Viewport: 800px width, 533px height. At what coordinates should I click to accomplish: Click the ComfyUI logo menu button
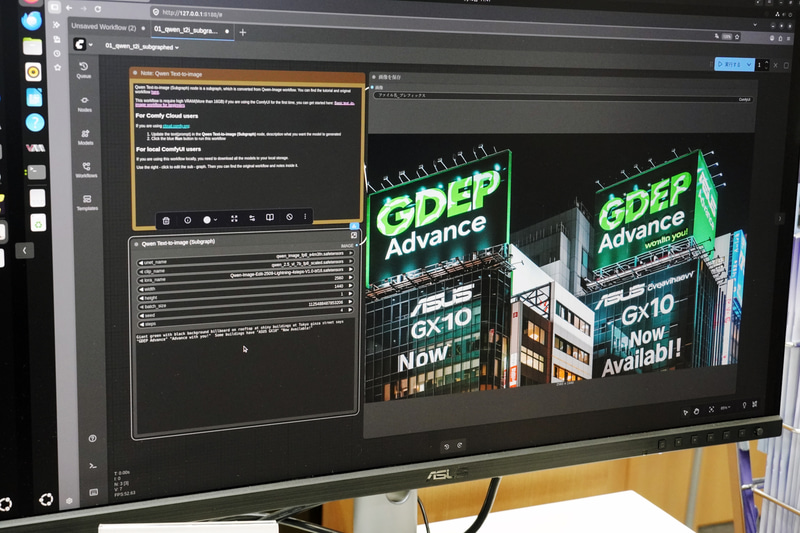coord(80,44)
